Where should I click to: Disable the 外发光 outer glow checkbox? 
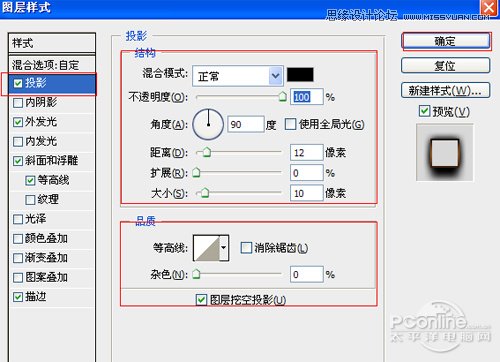[18, 122]
